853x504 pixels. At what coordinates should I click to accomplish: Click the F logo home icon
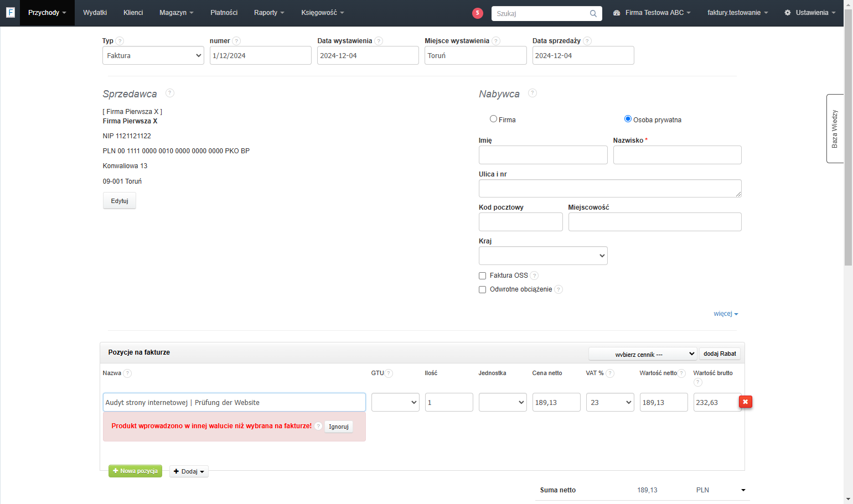10,12
